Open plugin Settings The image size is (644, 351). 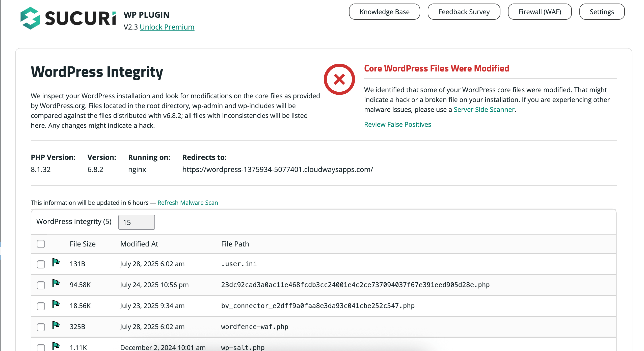pyautogui.click(x=602, y=12)
